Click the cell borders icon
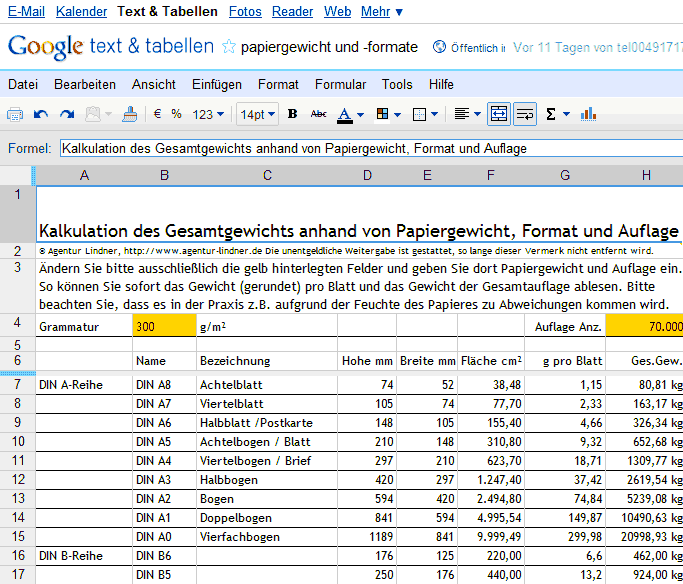 pyautogui.click(x=419, y=115)
